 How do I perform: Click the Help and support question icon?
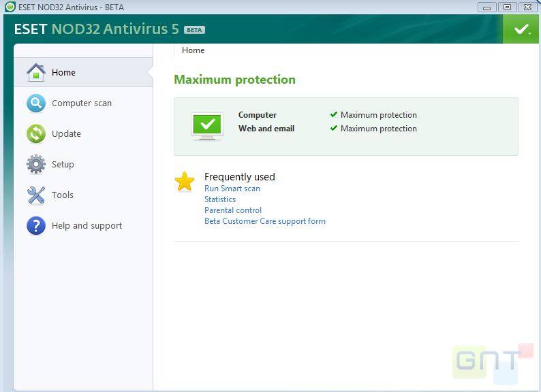(35, 225)
